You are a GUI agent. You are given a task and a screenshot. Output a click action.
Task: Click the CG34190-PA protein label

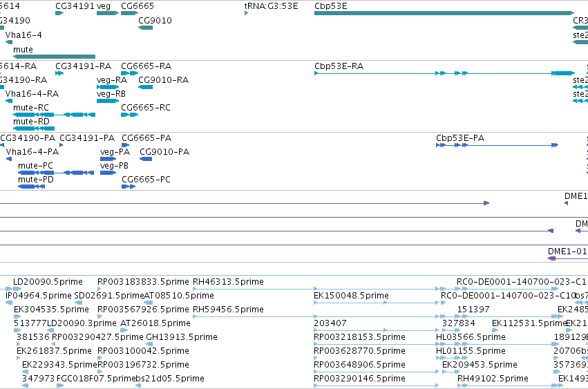[x=28, y=138]
